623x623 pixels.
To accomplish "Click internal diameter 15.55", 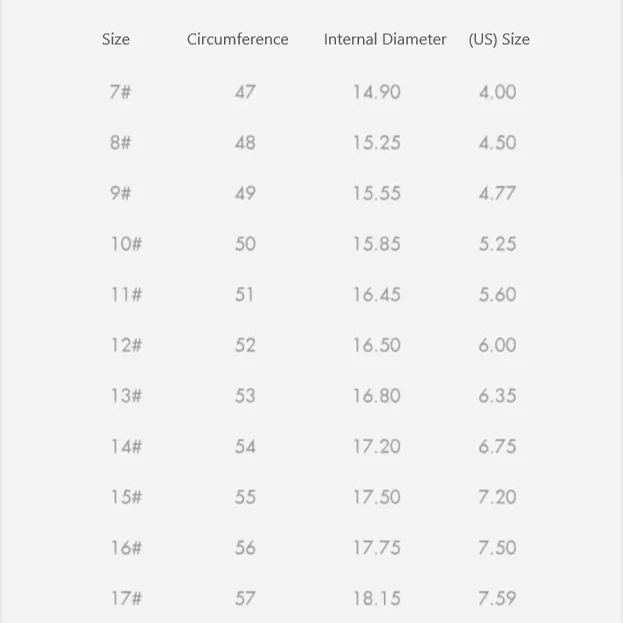I will [376, 193].
